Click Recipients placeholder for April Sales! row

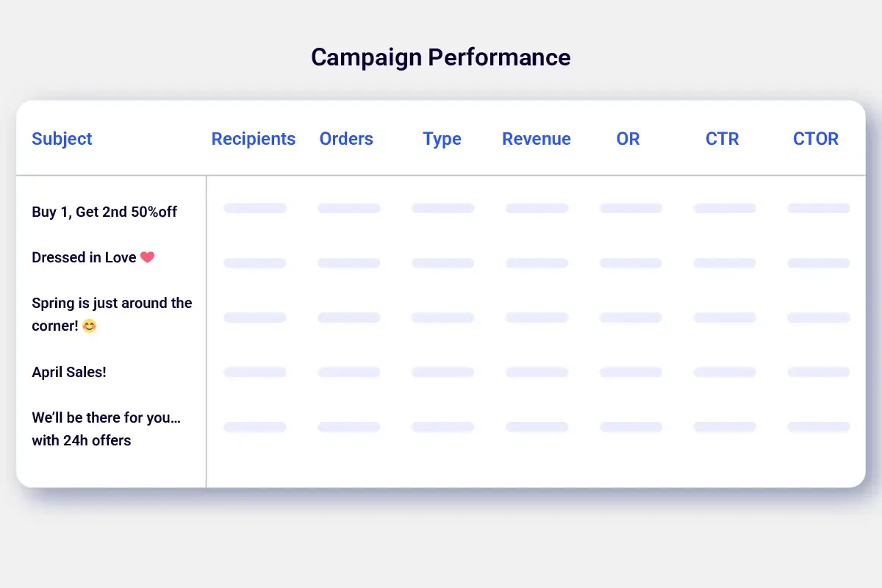pos(255,373)
